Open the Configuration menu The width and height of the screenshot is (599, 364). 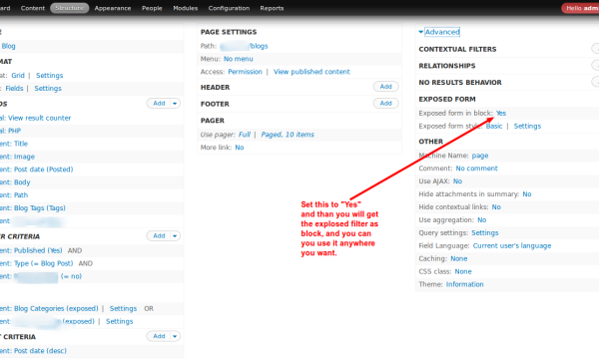point(229,8)
